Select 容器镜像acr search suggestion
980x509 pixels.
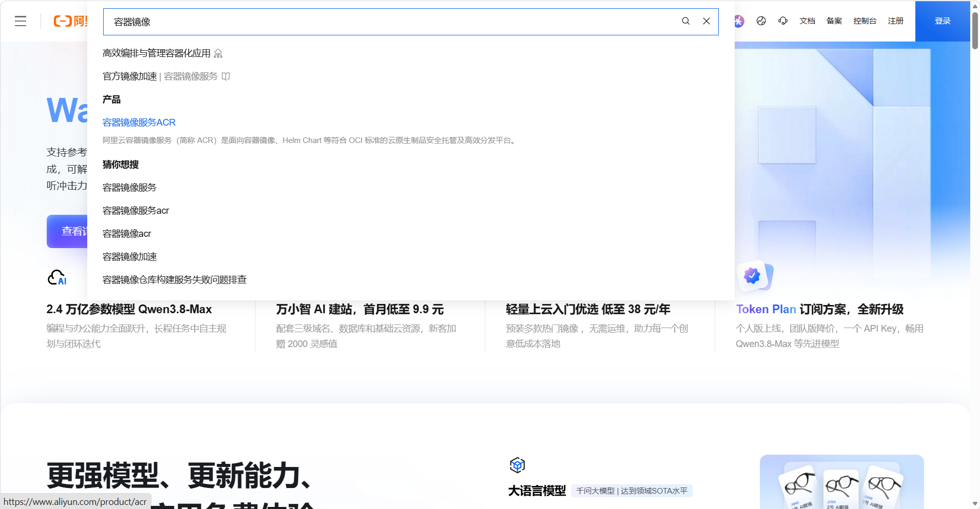click(x=127, y=234)
